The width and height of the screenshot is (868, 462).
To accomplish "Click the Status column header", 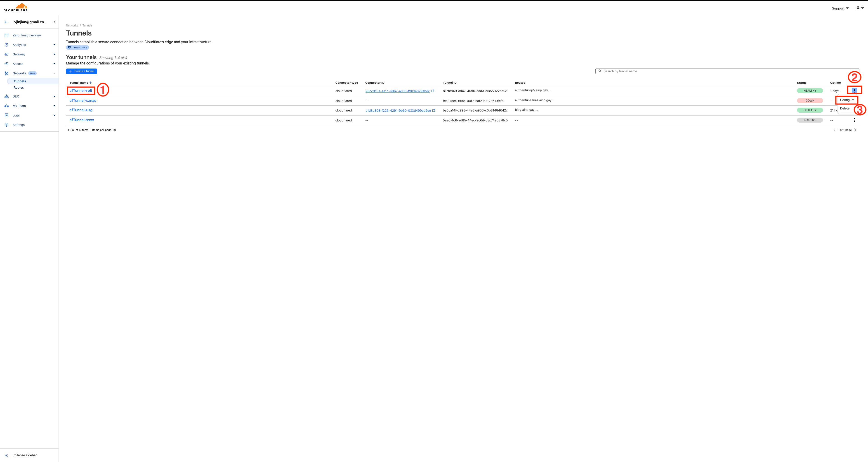I will point(802,83).
